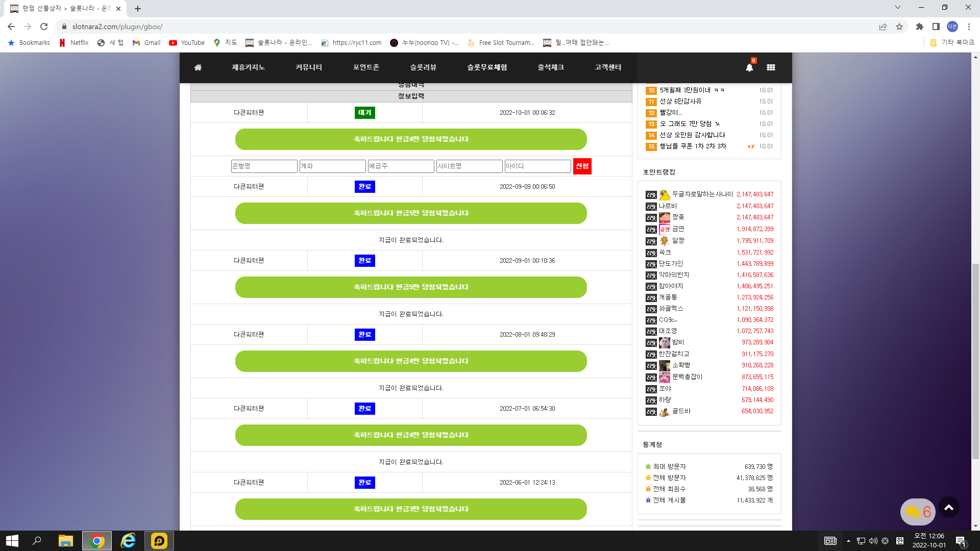Viewport: 980px width, 551px height.
Task: Reload the page with the refresh icon
Action: point(44,27)
